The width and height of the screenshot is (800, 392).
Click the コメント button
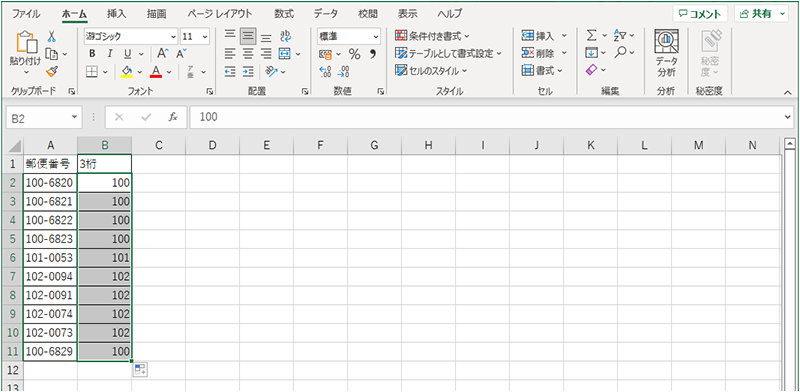tap(700, 14)
